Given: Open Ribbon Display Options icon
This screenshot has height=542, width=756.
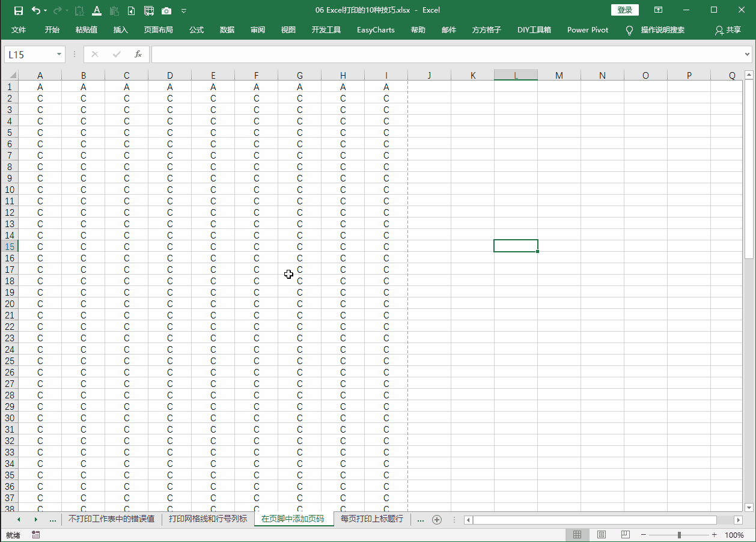Looking at the screenshot, I should click(x=659, y=10).
